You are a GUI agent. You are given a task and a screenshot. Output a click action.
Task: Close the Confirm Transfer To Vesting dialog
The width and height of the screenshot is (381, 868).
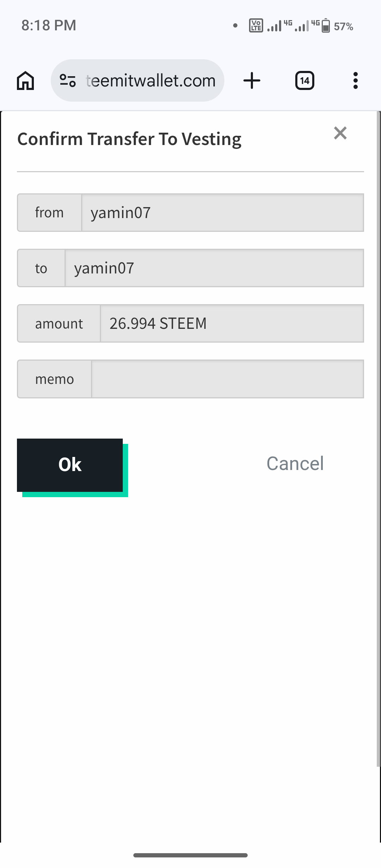point(340,133)
